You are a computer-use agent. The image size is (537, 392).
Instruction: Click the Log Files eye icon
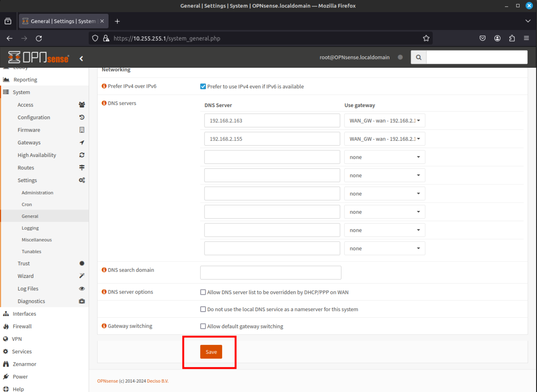coord(82,288)
